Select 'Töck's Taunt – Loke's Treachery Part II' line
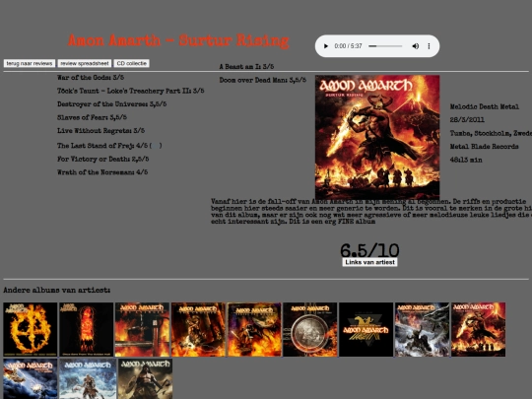This screenshot has width=532, height=399. click(x=131, y=91)
